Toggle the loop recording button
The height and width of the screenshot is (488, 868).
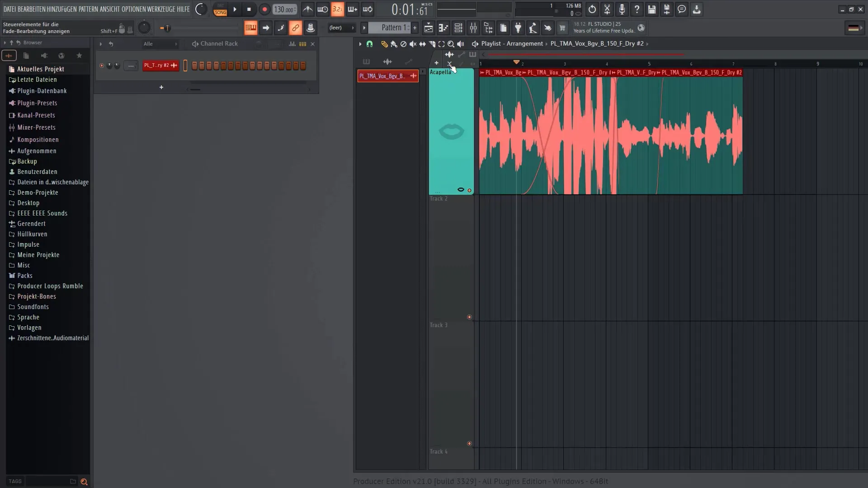point(369,9)
